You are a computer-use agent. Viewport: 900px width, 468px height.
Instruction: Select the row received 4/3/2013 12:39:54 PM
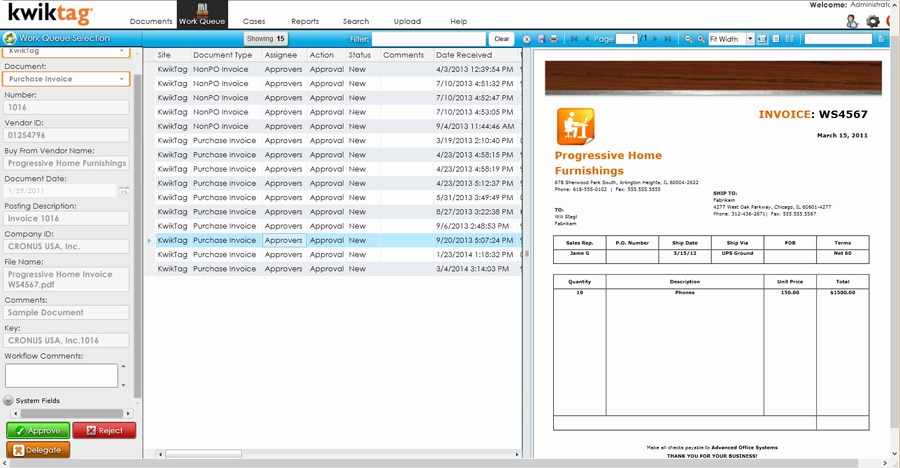[x=338, y=69]
